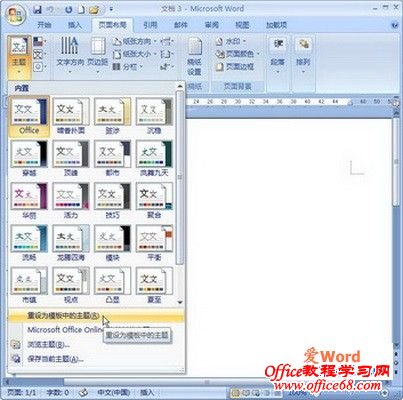This screenshot has width=403, height=400.
Task: Click the round Office button
Action: pyautogui.click(x=16, y=15)
